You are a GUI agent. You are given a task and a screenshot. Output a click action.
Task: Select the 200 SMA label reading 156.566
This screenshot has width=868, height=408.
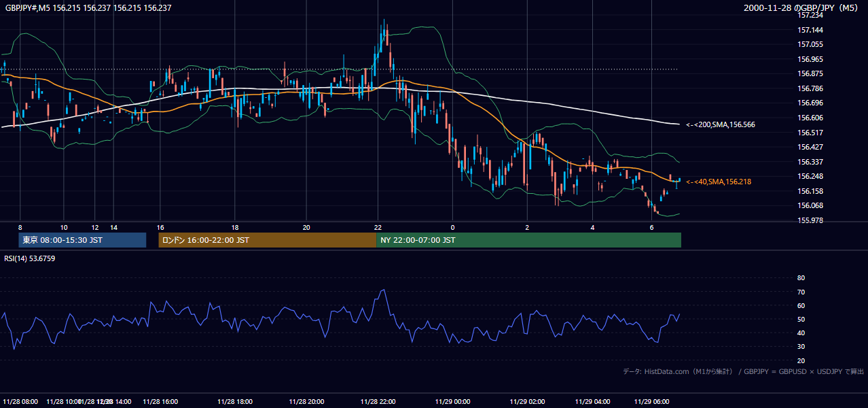click(721, 124)
